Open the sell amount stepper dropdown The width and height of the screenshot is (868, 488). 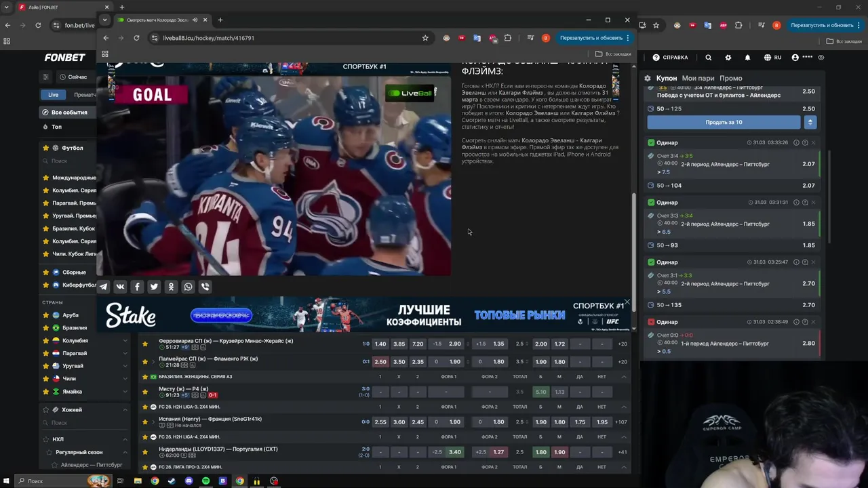(x=810, y=122)
